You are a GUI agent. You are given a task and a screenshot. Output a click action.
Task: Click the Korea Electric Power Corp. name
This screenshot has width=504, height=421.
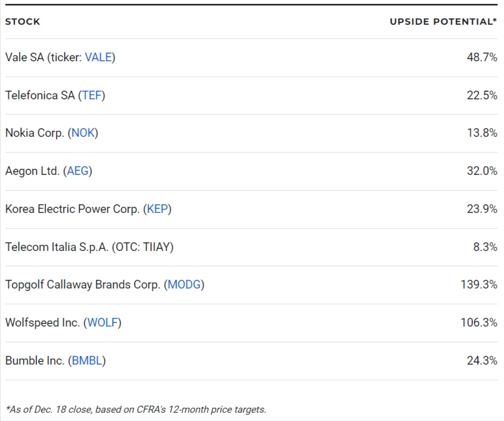pos(72,209)
